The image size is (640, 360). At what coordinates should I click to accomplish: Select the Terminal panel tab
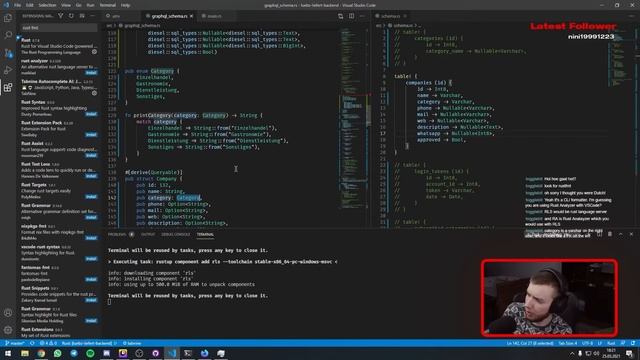[x=205, y=235]
